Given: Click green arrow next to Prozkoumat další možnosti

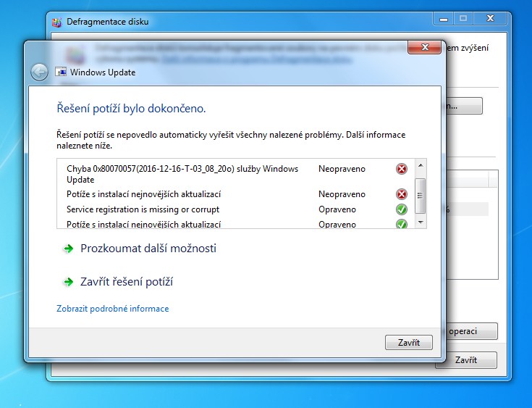Looking at the screenshot, I should tap(69, 249).
